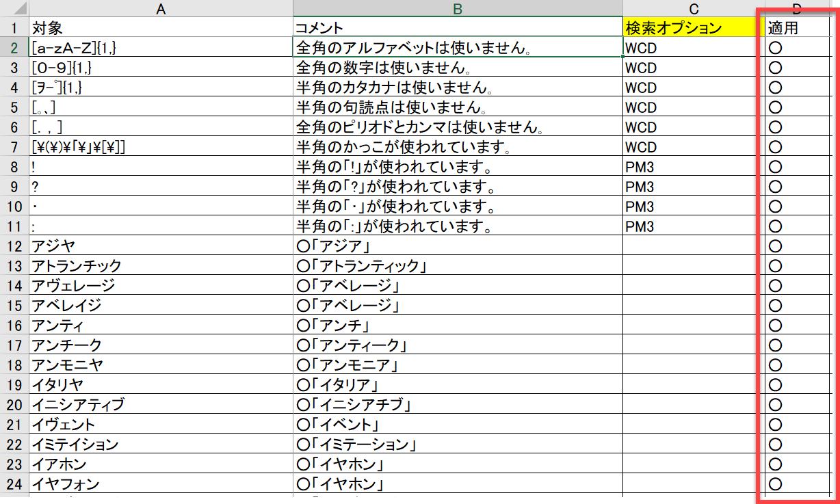Click the cell "半角の「?」が使われています。"

458,187
